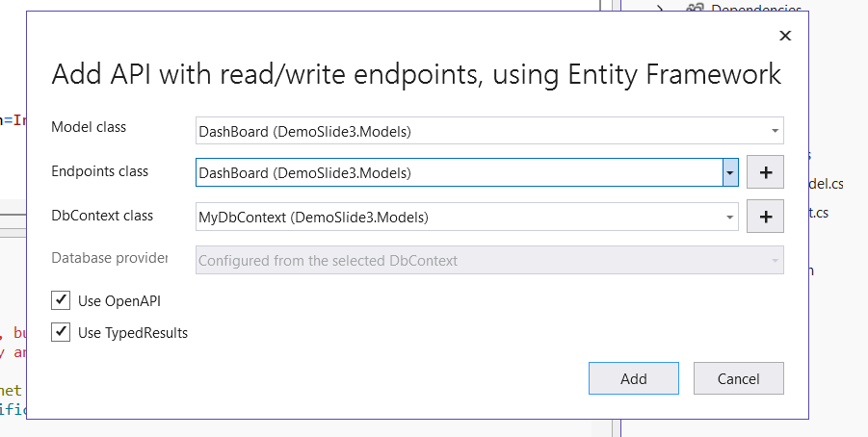Click the 'Use OpenAPI' label text
This screenshot has height=437, width=868.
tap(118, 301)
